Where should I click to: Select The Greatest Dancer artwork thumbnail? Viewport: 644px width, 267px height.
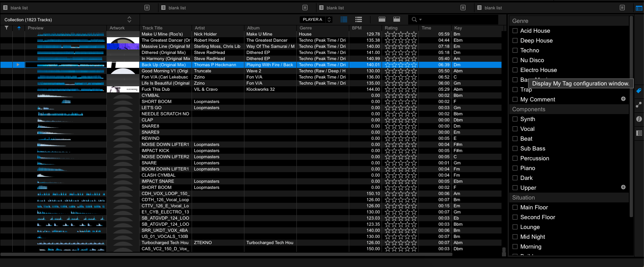click(x=123, y=40)
